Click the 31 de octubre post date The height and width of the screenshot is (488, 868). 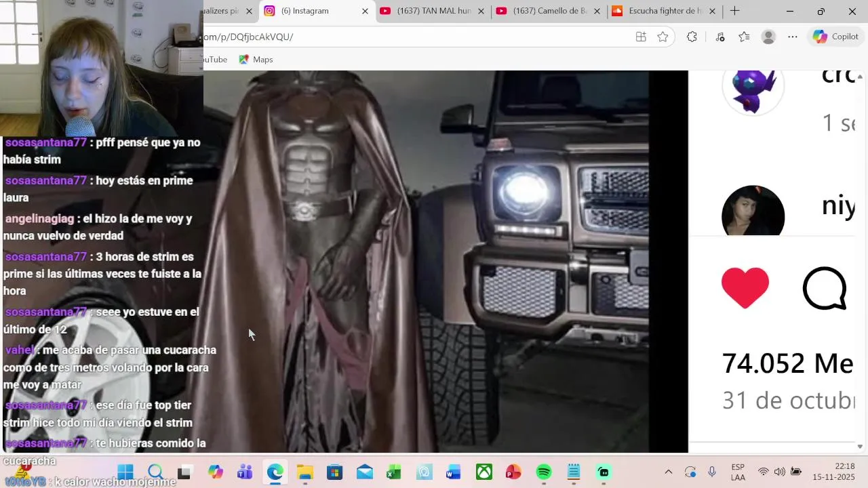coord(788,400)
